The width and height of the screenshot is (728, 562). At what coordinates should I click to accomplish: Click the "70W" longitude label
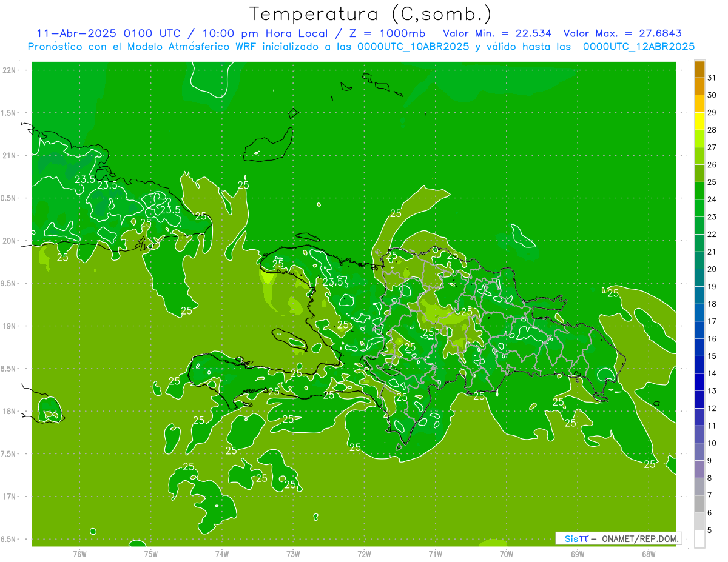tap(507, 554)
